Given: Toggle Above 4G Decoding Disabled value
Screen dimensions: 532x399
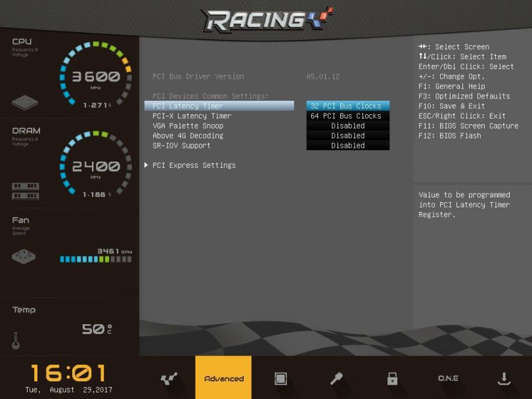Looking at the screenshot, I should coord(347,136).
